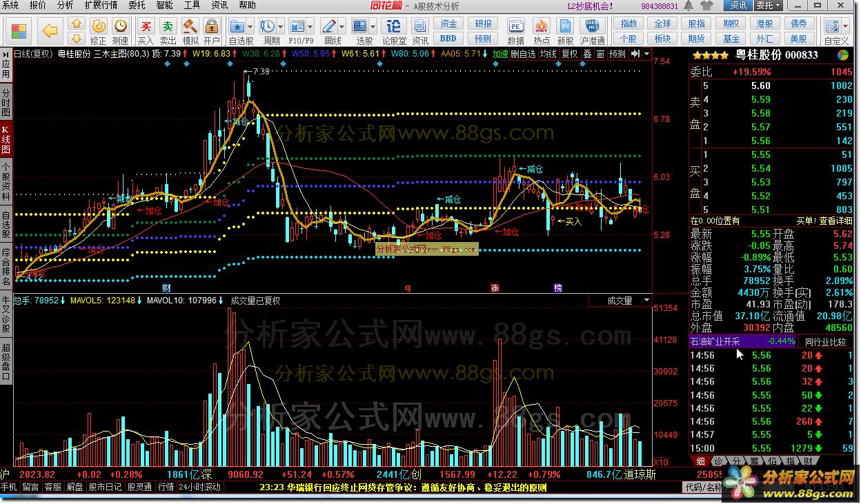
Task: Toggle the 复权 price adjustment option
Action: [570, 54]
